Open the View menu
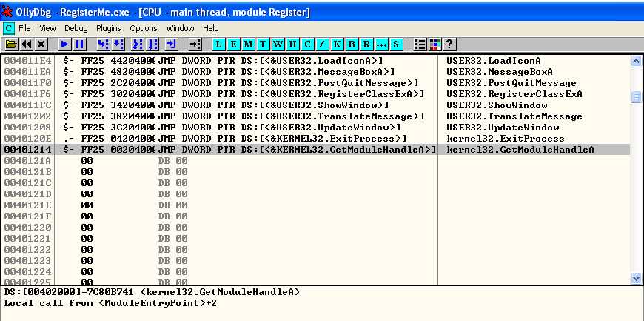 point(47,28)
